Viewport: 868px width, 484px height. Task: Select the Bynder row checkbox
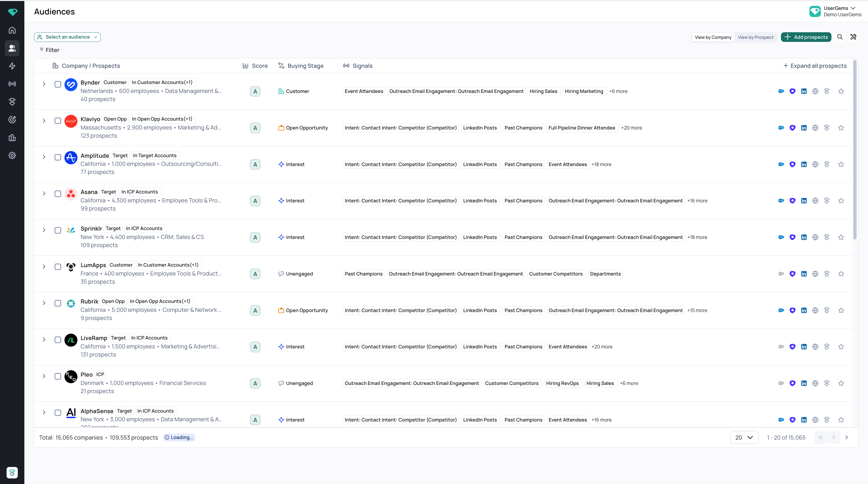pyautogui.click(x=58, y=84)
